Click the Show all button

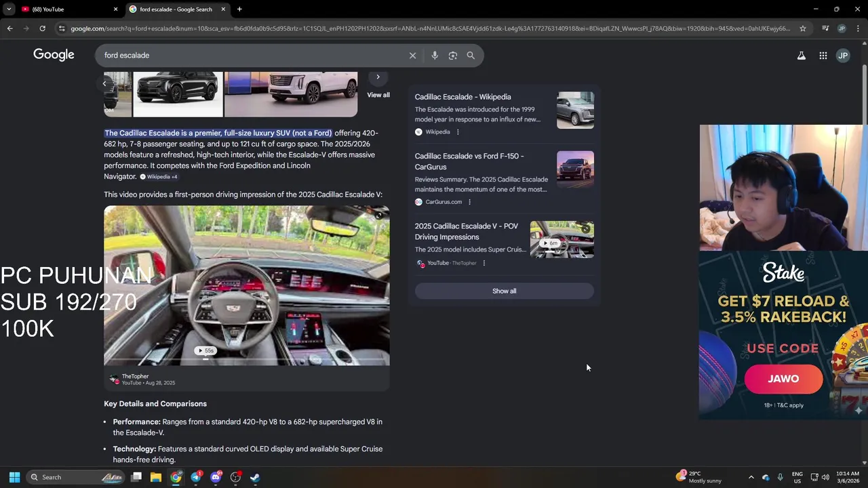click(x=504, y=291)
